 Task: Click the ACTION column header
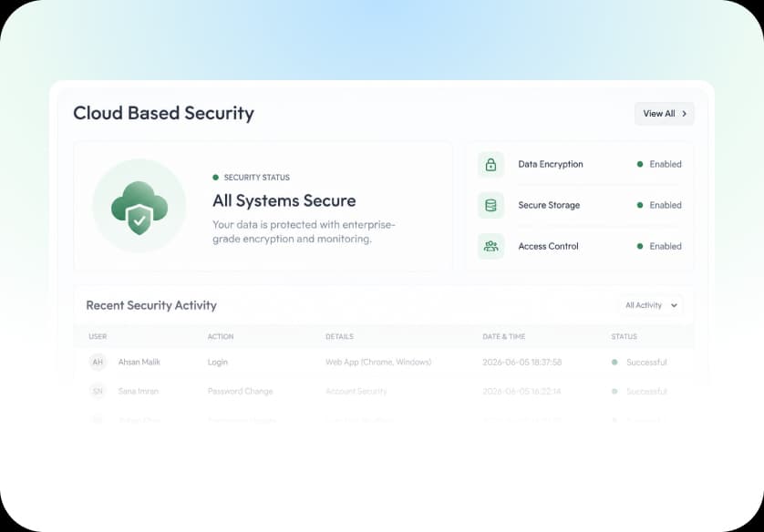click(x=221, y=336)
